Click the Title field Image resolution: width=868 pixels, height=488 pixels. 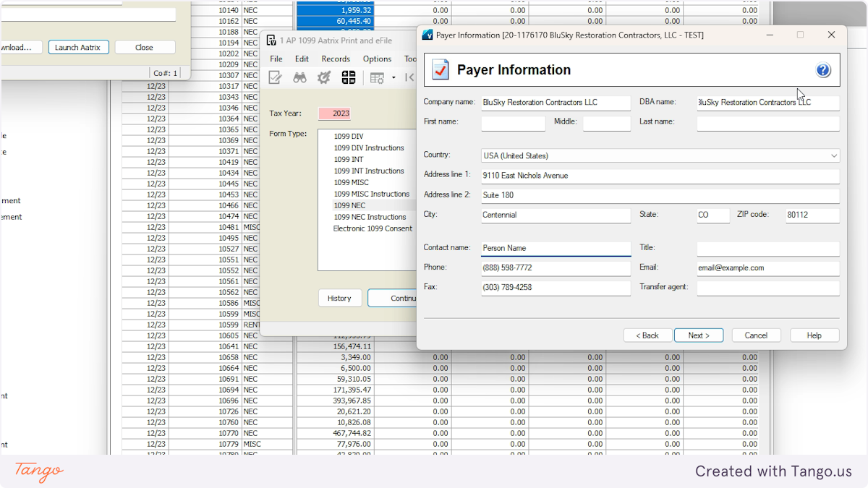click(x=768, y=248)
